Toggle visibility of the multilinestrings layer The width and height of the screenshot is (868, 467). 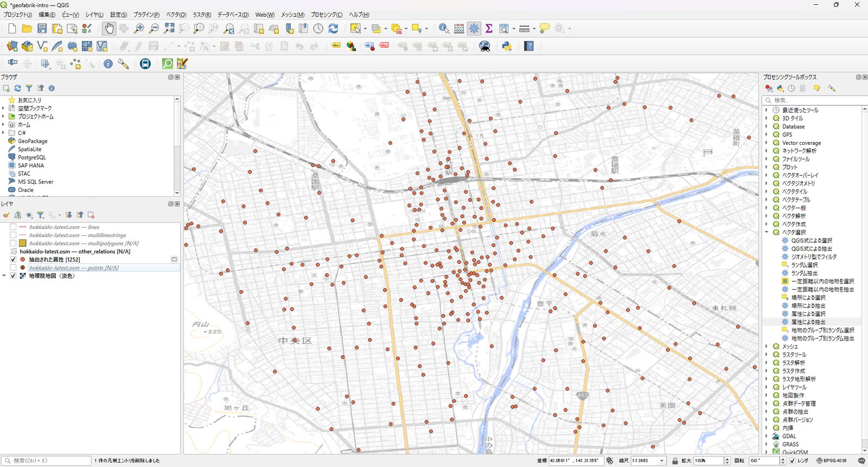[x=13, y=235]
